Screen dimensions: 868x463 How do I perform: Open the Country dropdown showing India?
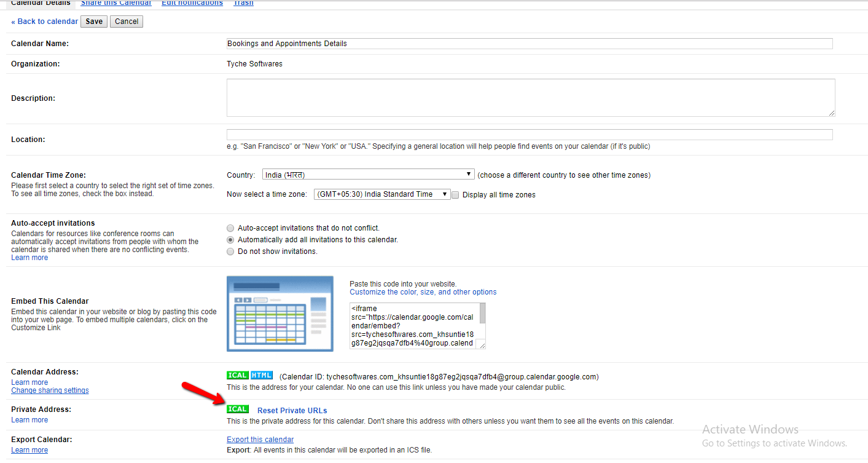coord(367,175)
